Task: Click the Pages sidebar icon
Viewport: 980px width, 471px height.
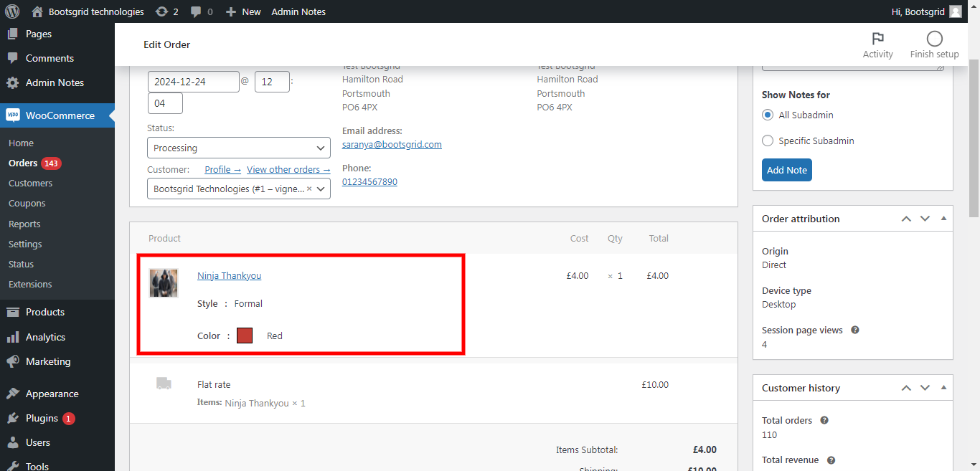Action: click(x=12, y=34)
